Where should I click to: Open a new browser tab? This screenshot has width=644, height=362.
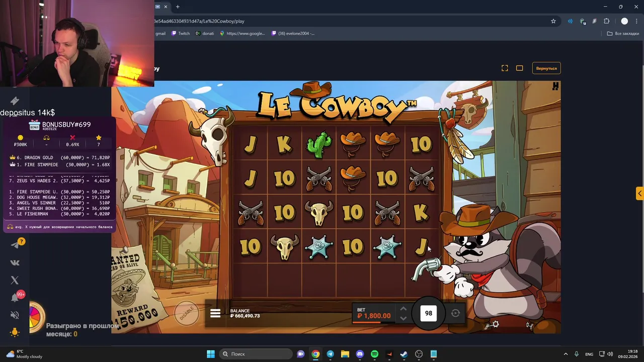click(178, 7)
